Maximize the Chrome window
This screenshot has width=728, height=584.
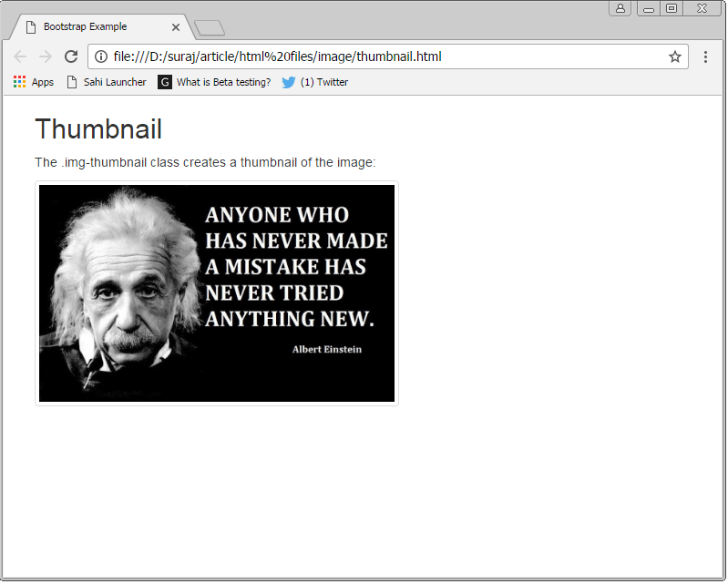tap(672, 8)
